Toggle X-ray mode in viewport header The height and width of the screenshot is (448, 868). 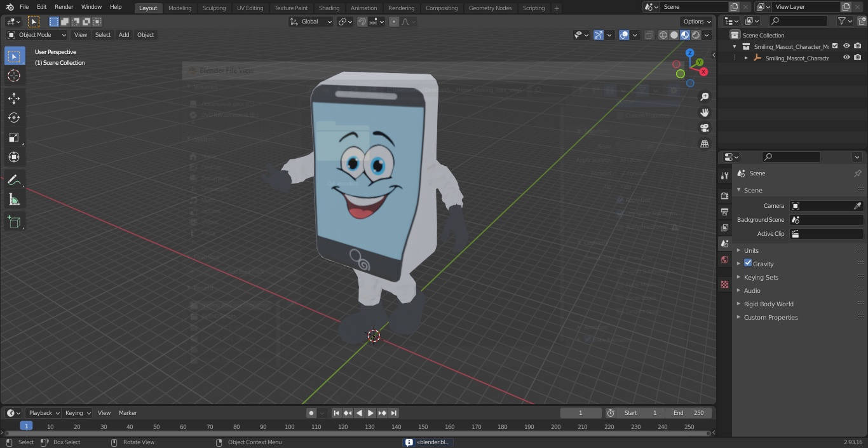coord(649,35)
